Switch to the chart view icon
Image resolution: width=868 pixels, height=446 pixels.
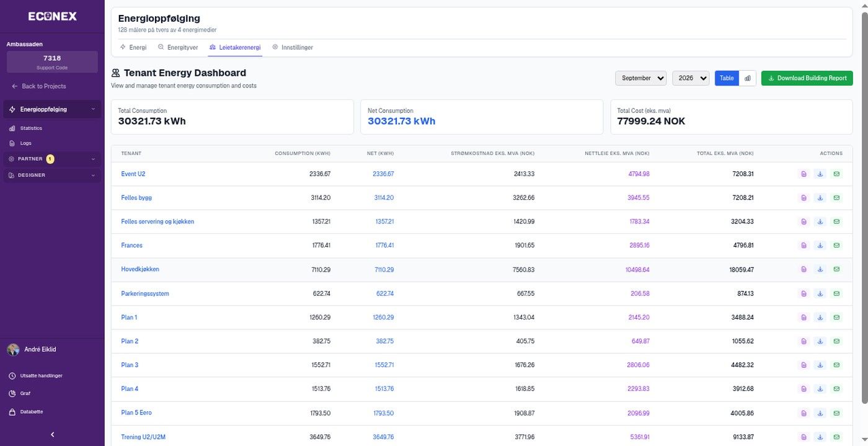748,78
